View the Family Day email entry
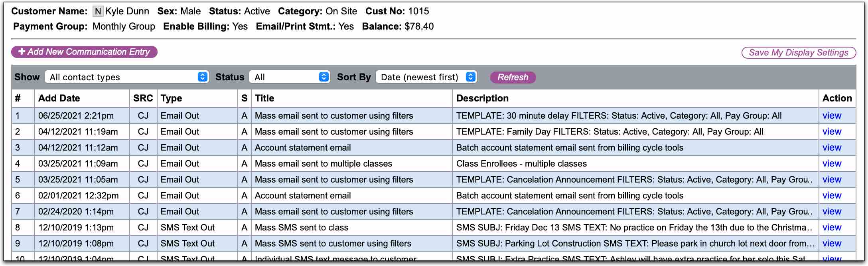Viewport: 868px width, 266px height. [832, 132]
